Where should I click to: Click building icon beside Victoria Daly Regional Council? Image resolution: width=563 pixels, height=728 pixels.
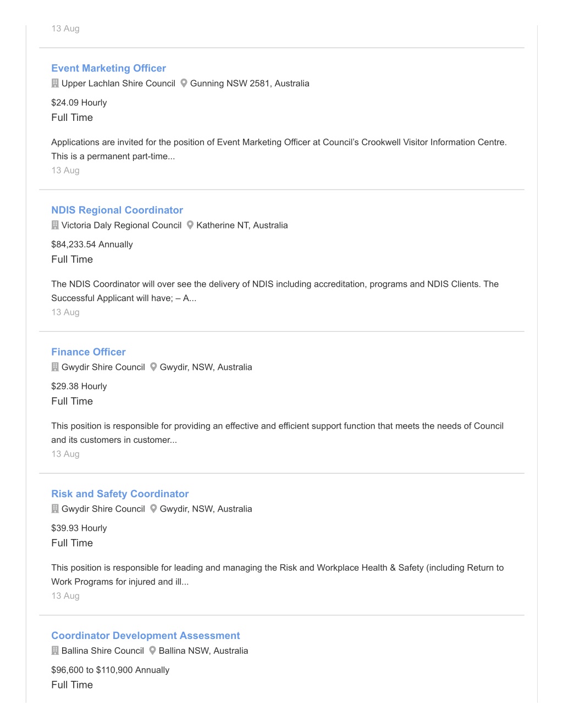pos(55,225)
